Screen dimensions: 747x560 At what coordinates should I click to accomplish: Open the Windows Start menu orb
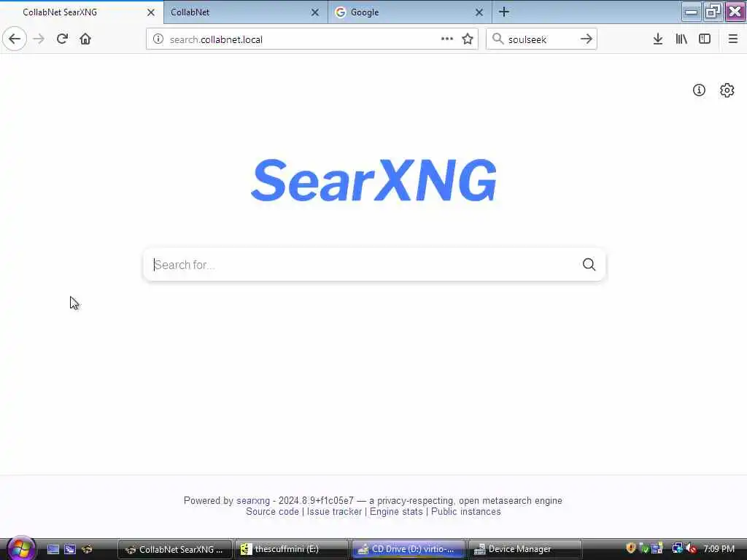[20, 548]
